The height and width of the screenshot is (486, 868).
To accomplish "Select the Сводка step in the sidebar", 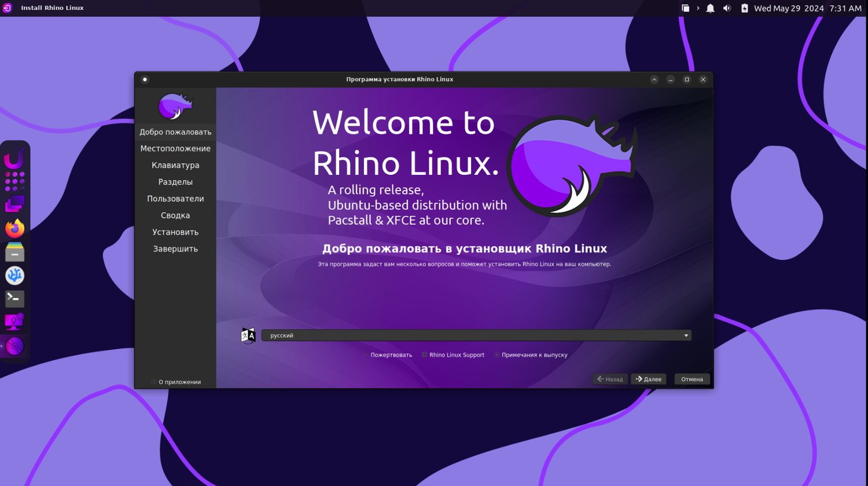I will tap(175, 215).
